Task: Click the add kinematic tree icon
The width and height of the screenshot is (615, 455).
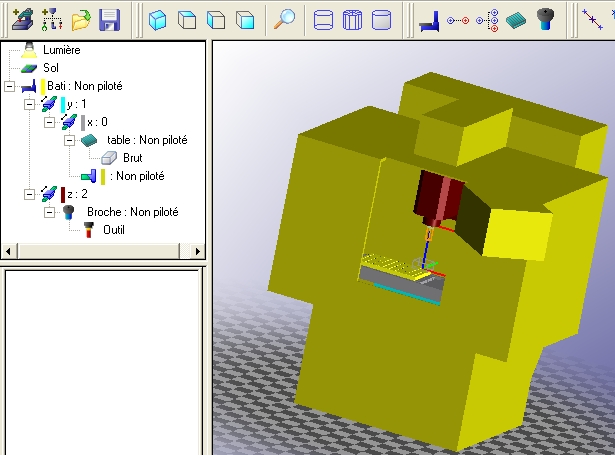Action: pos(52,19)
